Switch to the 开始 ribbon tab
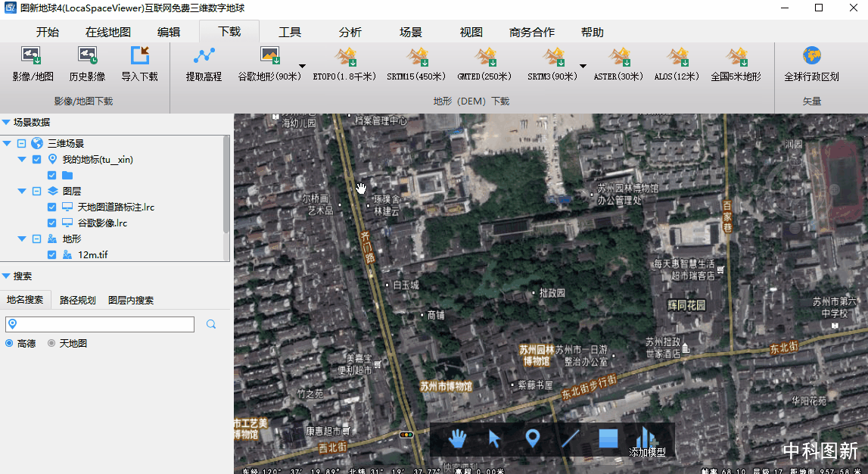Viewport: 868px width, 474px height. (x=48, y=32)
